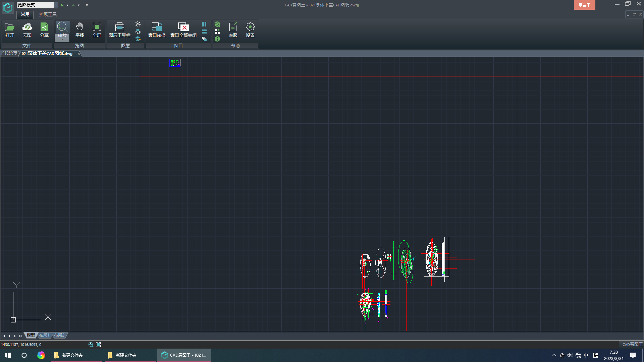644x362 pixels.
Task: Contact 客服 customer service
Action: click(233, 30)
